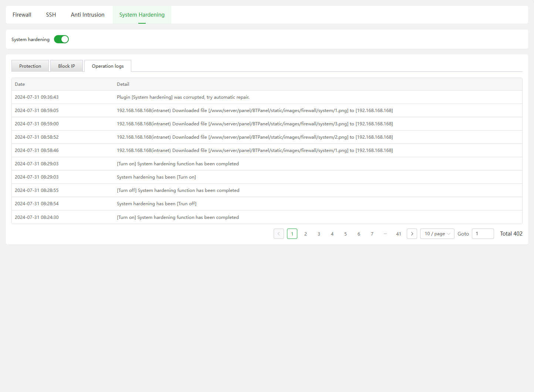Click the pagination ellipsis to skip pages
The image size is (534, 392).
tap(385, 234)
